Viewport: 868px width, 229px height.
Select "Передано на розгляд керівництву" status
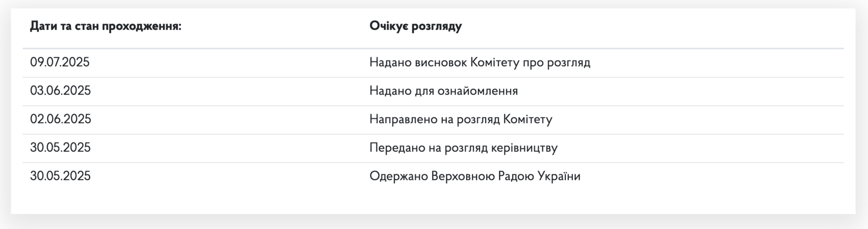(463, 148)
